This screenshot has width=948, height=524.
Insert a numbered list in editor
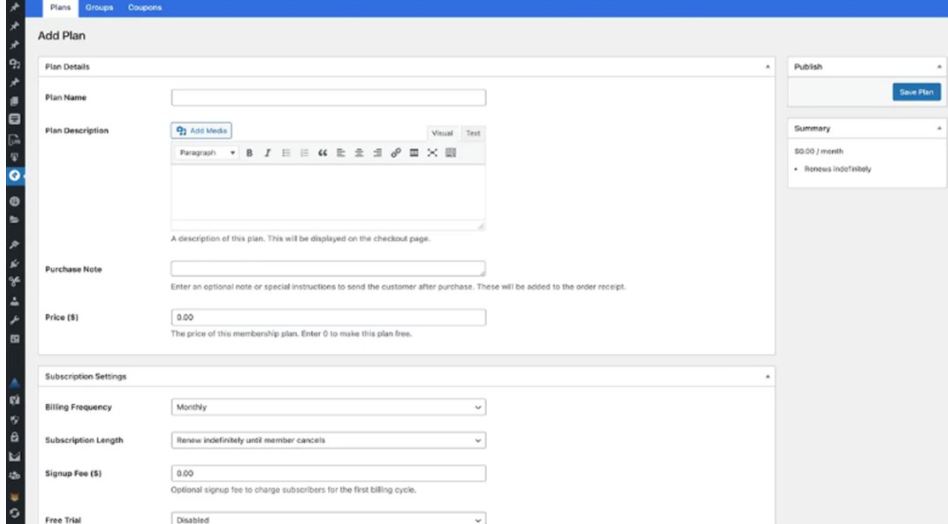click(304, 153)
